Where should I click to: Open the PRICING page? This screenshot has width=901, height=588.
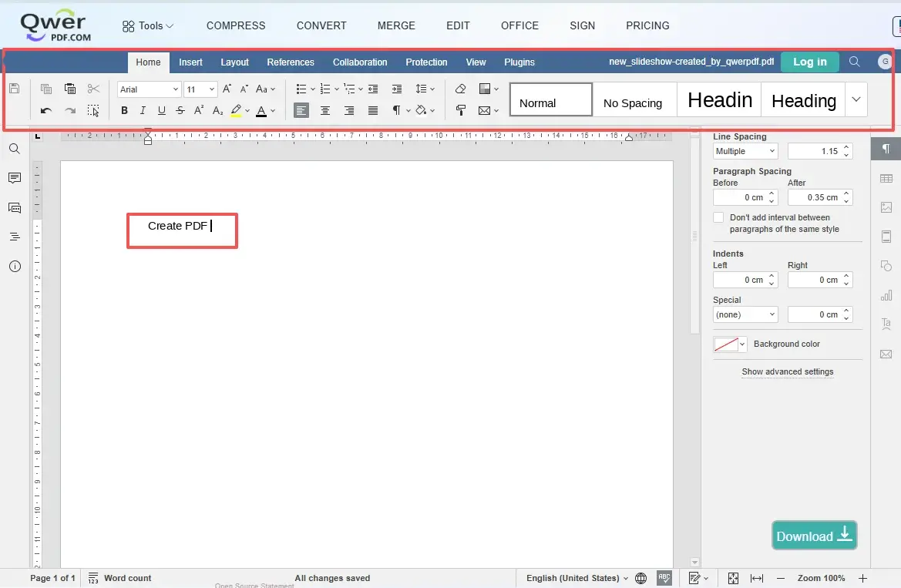point(647,26)
